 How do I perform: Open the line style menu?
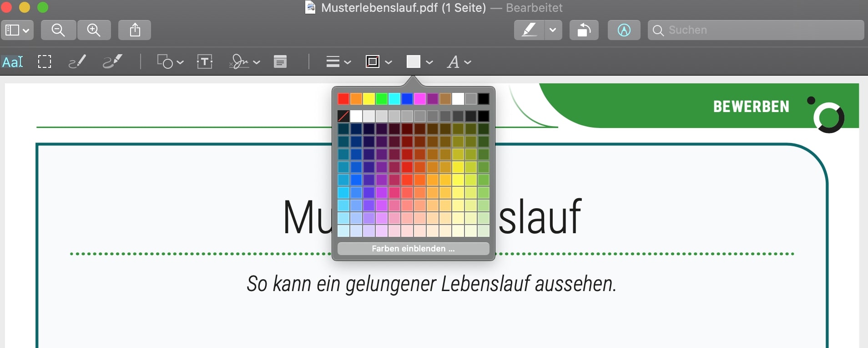338,61
